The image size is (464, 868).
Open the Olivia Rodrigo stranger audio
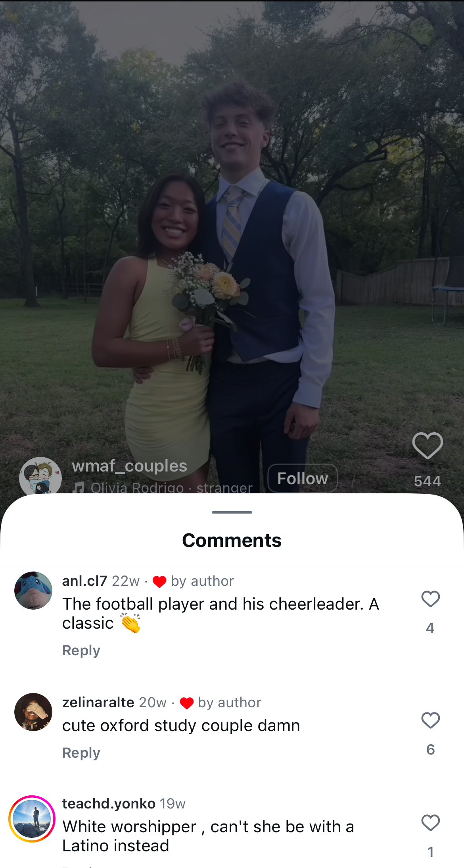171,487
